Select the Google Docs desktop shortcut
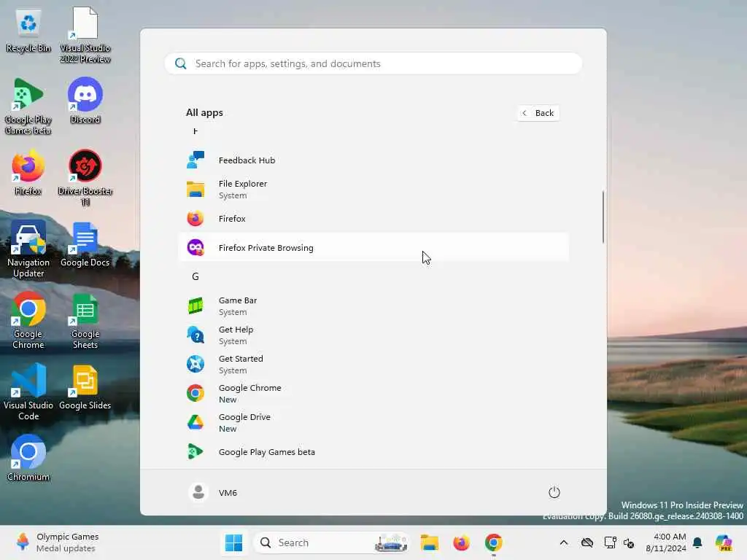Image resolution: width=747 pixels, height=560 pixels. 85,244
